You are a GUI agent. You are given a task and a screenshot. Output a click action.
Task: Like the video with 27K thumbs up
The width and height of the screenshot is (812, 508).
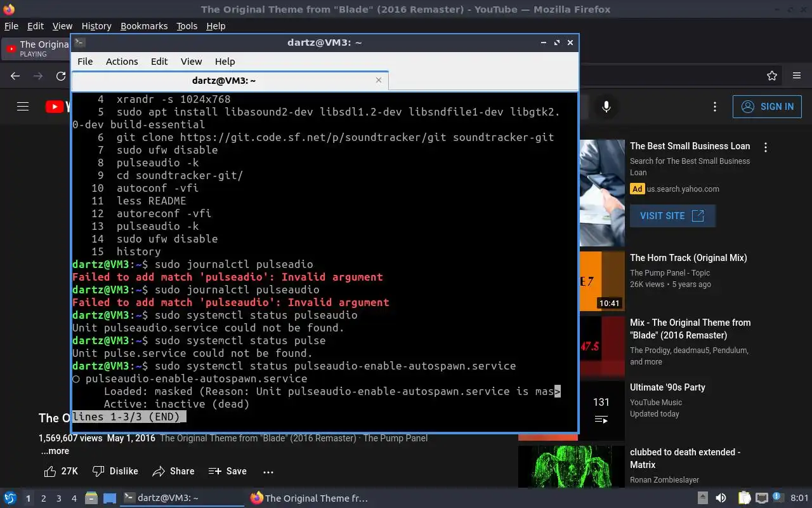coord(61,471)
